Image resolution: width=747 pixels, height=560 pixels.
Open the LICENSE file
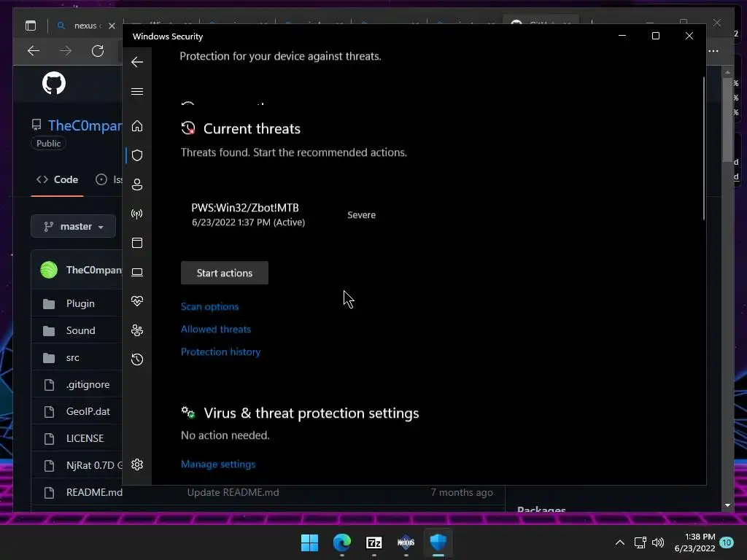[85, 438]
